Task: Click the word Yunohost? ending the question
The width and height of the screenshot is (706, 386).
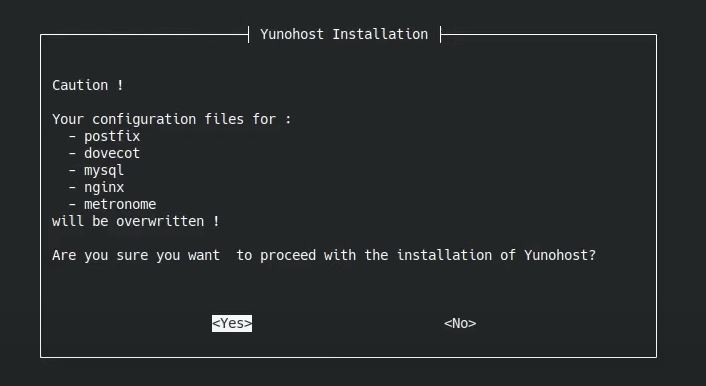Action: (x=560, y=255)
